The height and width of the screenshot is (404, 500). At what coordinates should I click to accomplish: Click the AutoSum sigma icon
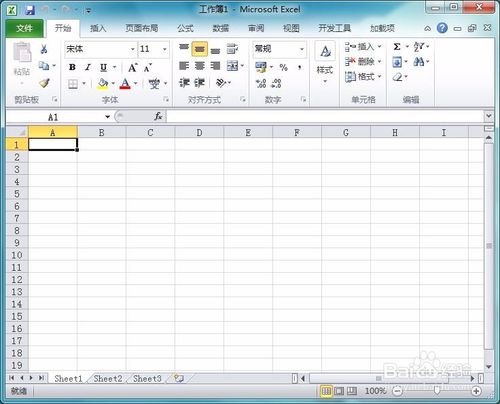(x=397, y=47)
